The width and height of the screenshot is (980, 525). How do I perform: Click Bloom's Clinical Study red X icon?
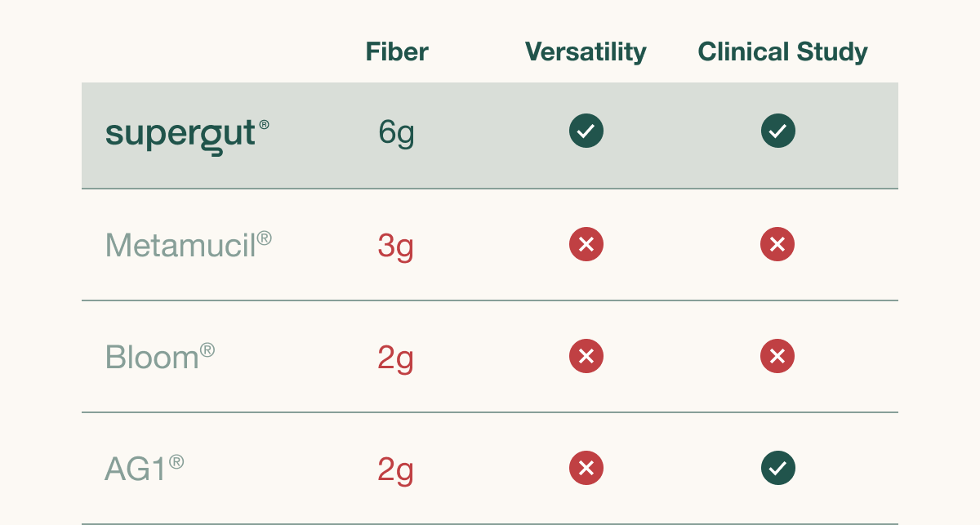(x=777, y=356)
